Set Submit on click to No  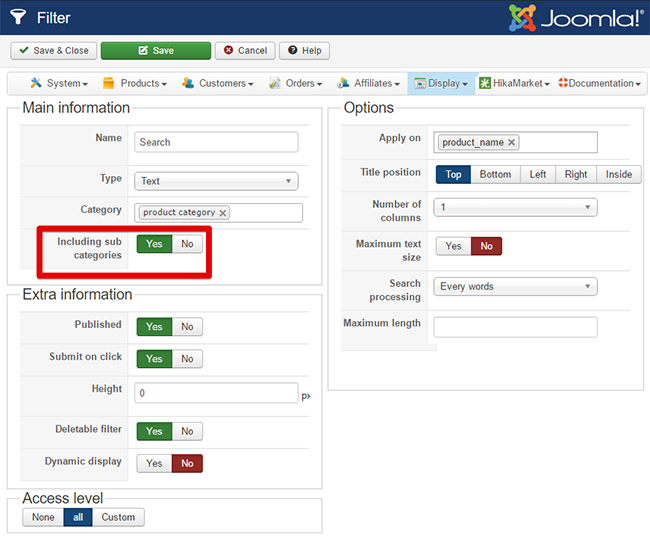pos(187,359)
